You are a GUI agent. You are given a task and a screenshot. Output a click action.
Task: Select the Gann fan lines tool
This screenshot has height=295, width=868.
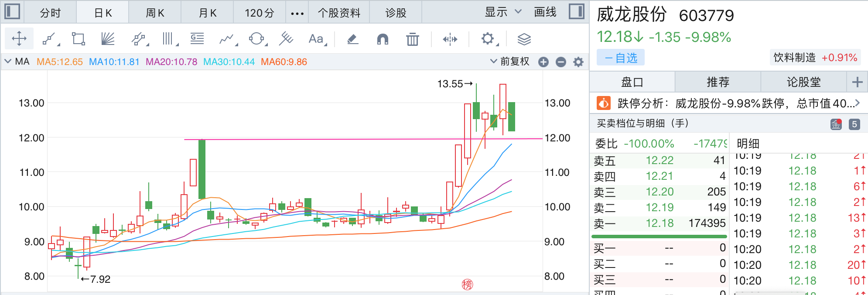tap(108, 39)
